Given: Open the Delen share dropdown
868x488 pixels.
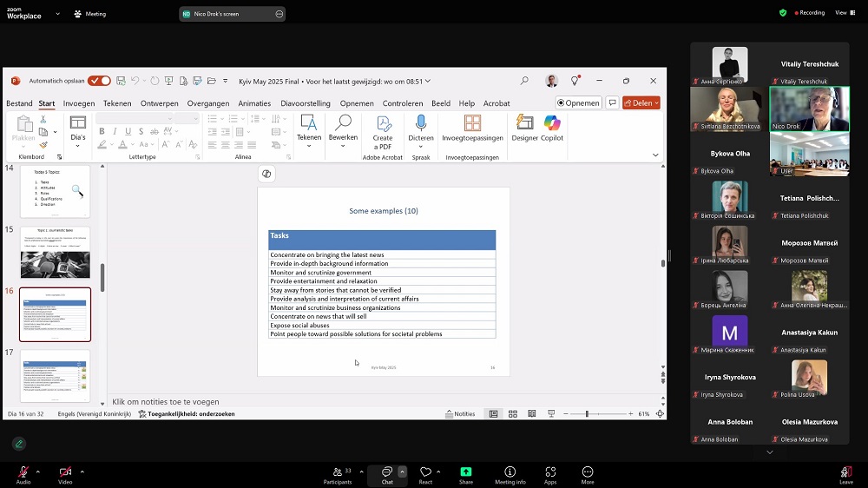Looking at the screenshot, I should pos(641,103).
